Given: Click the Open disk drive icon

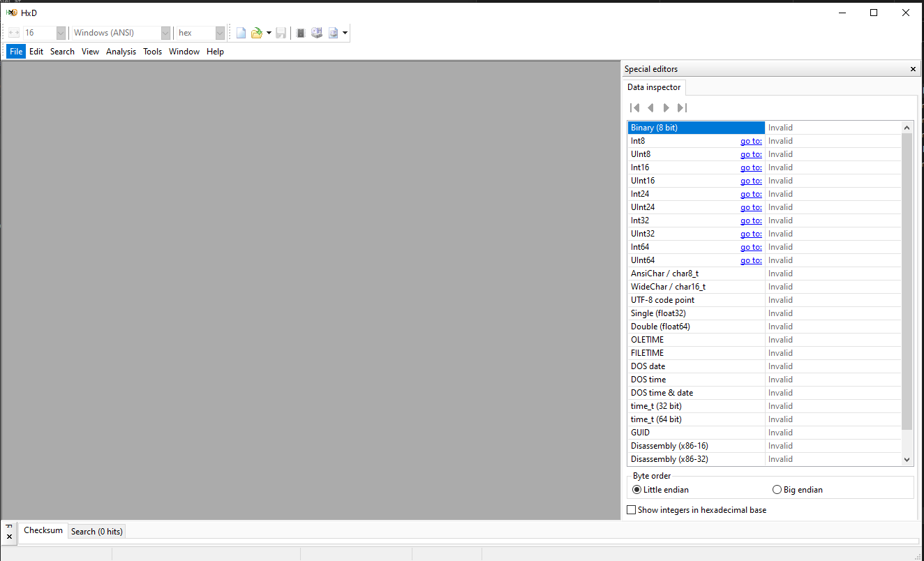Looking at the screenshot, I should point(317,33).
